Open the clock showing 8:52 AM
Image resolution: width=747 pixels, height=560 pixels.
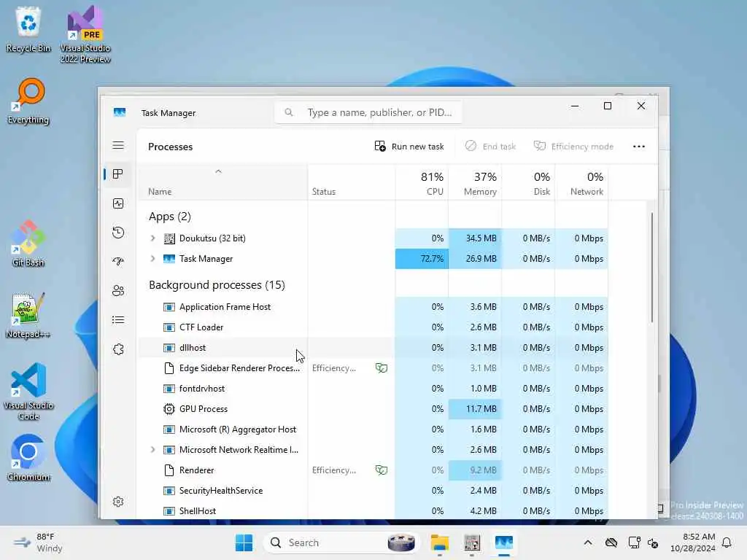[692, 542]
